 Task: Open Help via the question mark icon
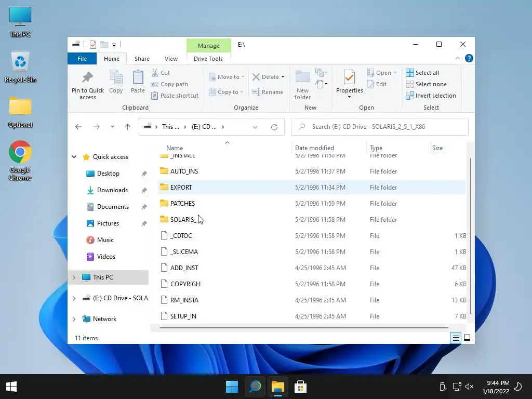(x=469, y=58)
